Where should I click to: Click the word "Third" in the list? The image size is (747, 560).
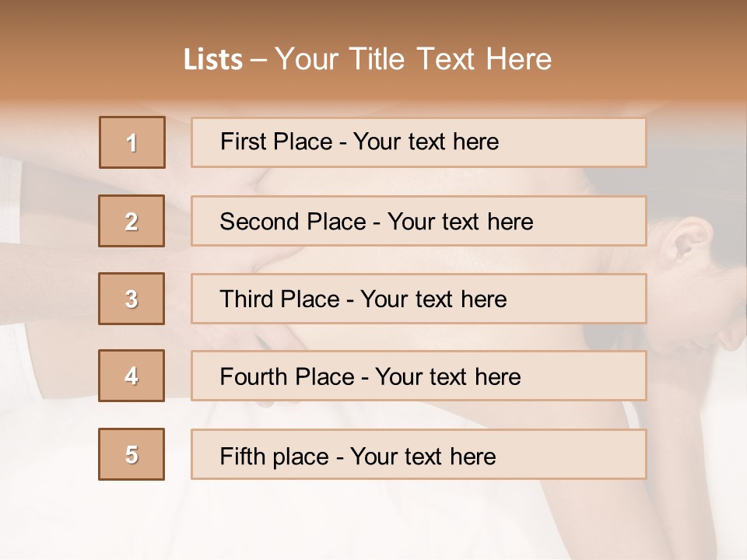point(247,299)
